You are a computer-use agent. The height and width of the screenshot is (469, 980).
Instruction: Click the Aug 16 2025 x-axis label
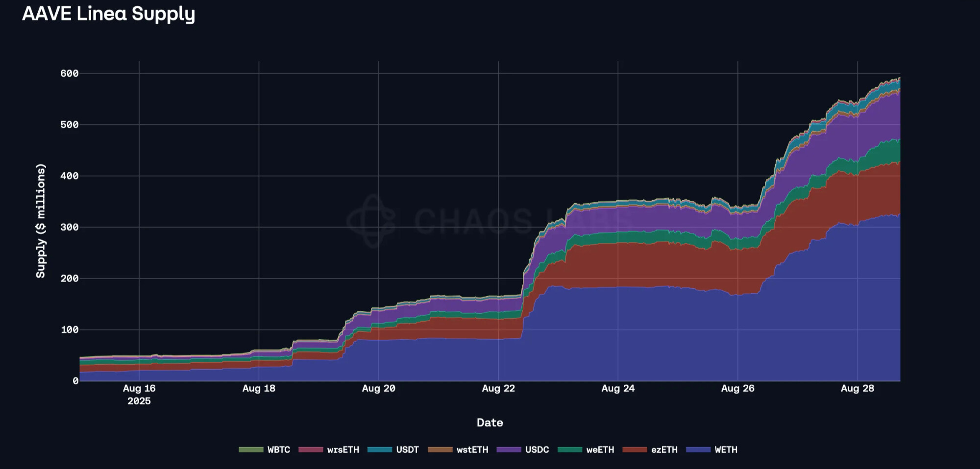click(139, 395)
